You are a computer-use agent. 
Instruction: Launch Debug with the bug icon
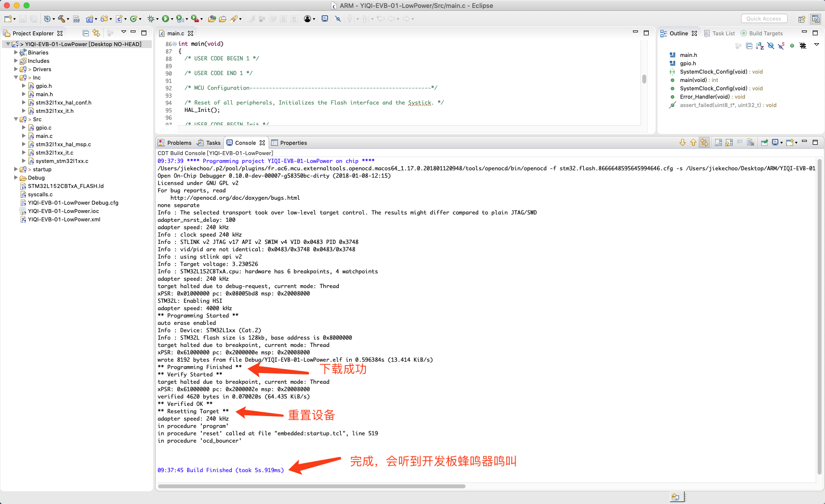(151, 19)
